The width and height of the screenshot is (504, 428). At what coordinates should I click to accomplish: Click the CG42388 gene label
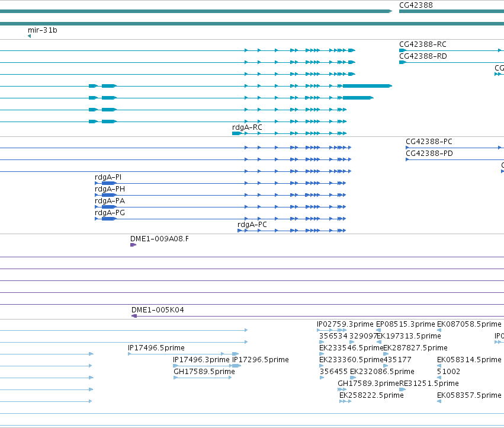[416, 5]
